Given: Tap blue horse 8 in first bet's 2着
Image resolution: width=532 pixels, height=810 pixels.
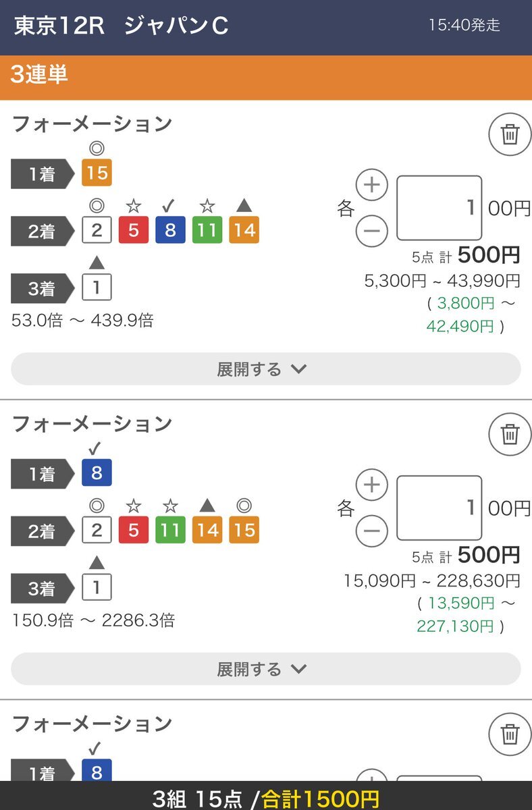Looking at the screenshot, I should 170,231.
